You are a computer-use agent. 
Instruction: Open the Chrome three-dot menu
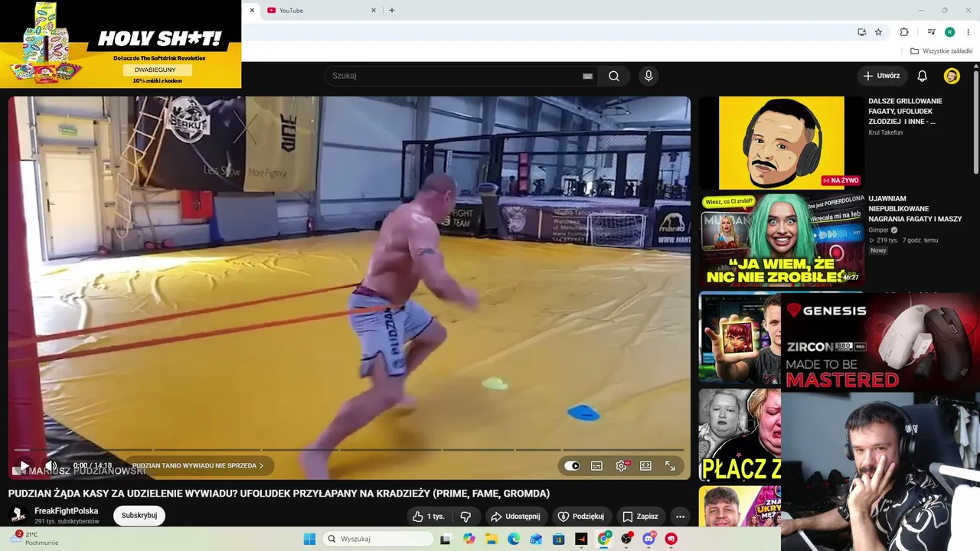[x=969, y=32]
